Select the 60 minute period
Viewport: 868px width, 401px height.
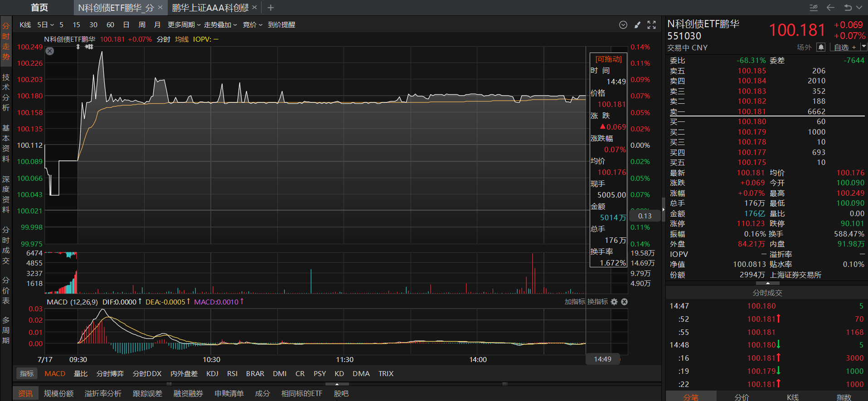click(x=110, y=25)
